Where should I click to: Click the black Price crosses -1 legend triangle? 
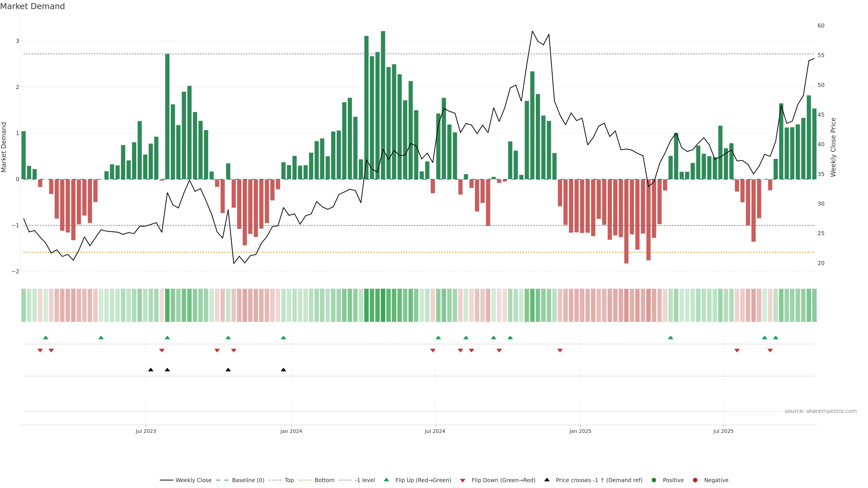click(x=547, y=480)
